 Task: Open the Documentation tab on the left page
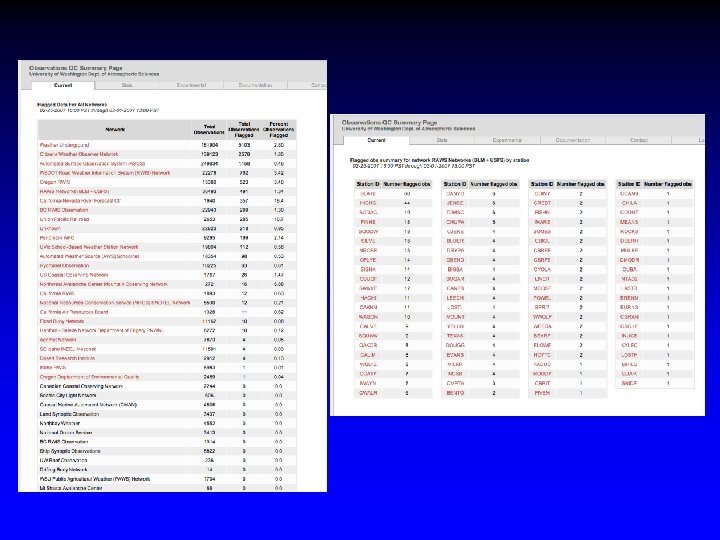tap(255, 85)
